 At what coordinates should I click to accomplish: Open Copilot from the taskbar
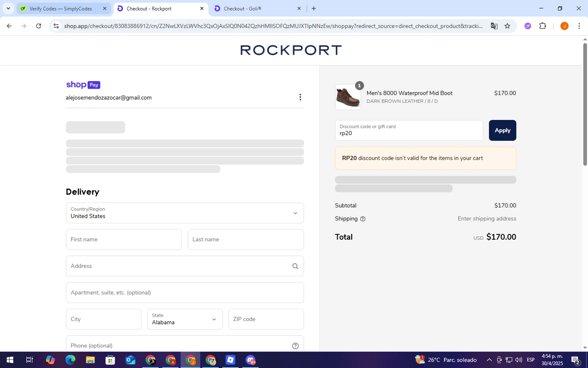(50, 360)
